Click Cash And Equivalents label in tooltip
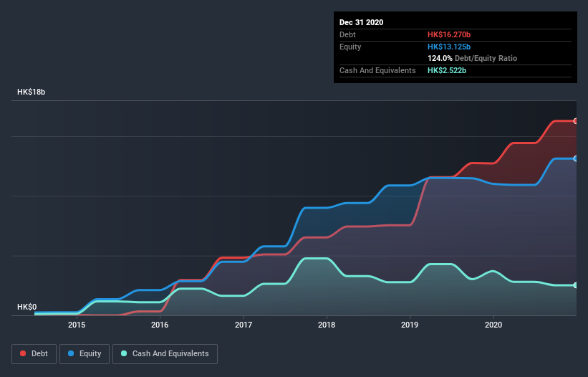Screen dimensions: 588x377 click(377, 70)
